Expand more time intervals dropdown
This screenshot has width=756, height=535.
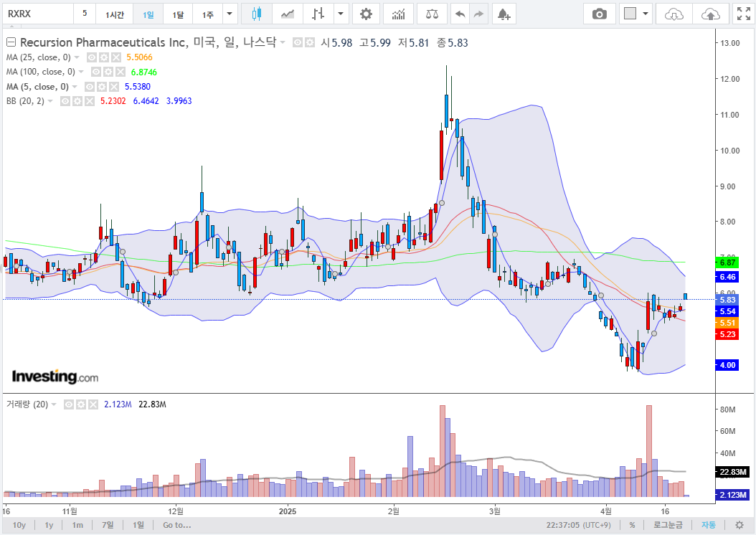230,14
